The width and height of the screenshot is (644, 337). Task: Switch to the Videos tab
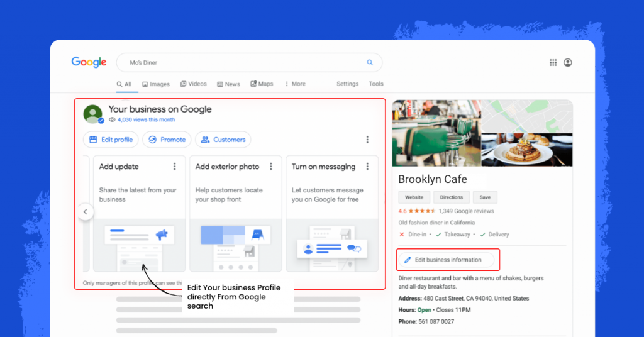click(x=193, y=84)
